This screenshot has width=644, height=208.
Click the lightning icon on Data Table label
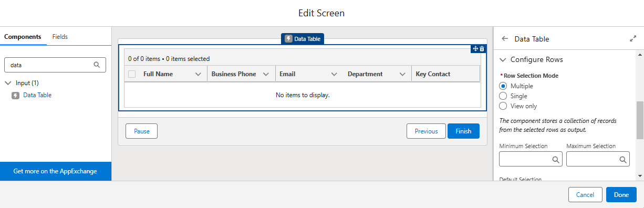(288, 39)
